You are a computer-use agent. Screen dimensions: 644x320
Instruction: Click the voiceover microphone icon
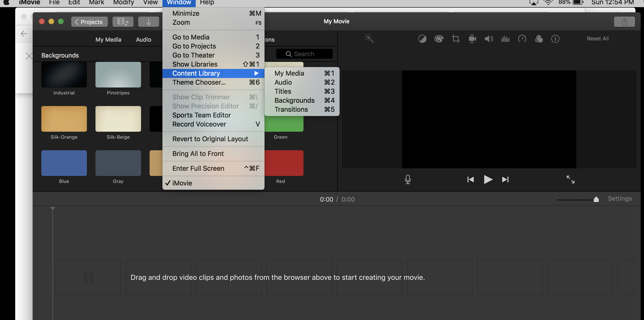coord(408,179)
